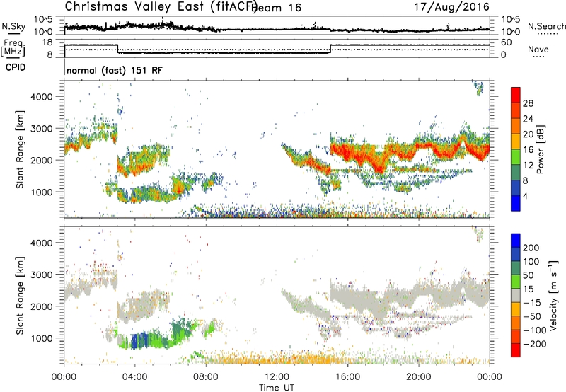566x392 pixels.
Task: Click the '-200' tick on the velocity scale
Action: point(535,344)
